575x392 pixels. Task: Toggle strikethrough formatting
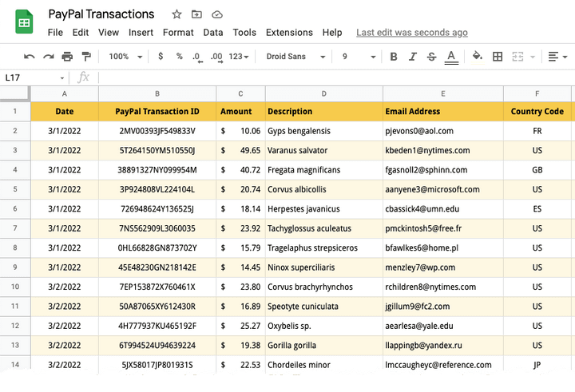pos(431,57)
